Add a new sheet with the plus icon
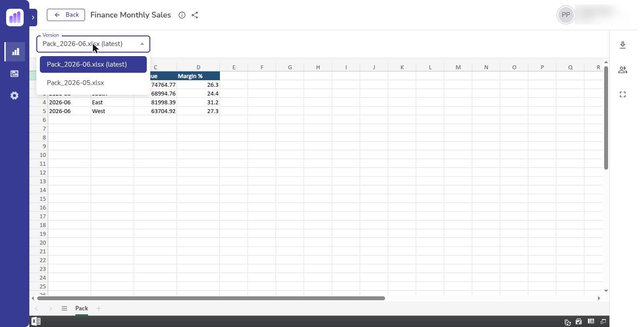The image size is (644, 327). pyautogui.click(x=99, y=309)
